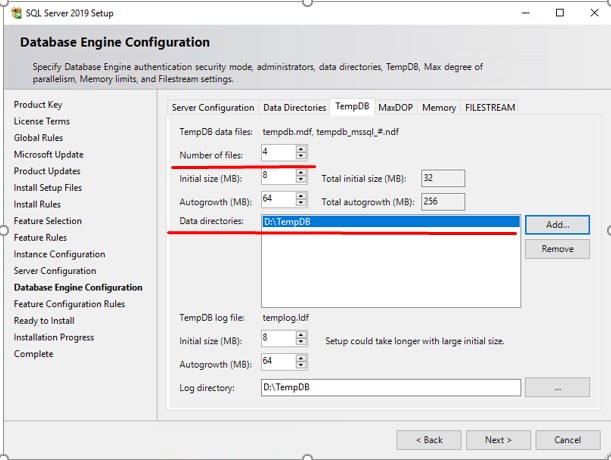Screen dimensions: 611x460
Task: Click the log file Initial size field
Action: pos(279,338)
